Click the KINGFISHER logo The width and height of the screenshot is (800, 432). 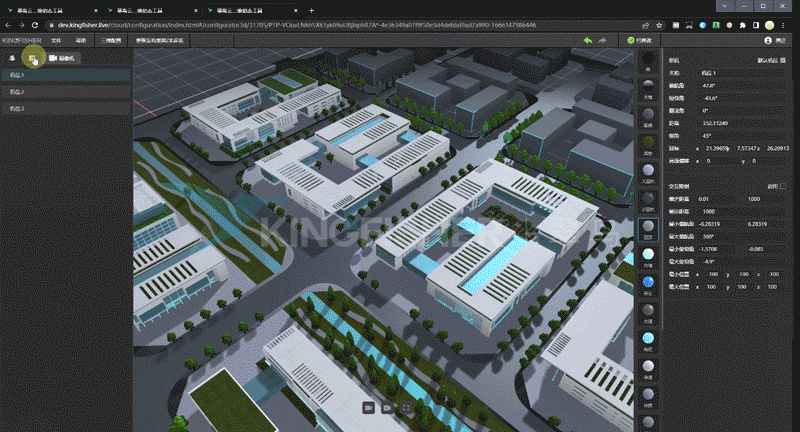click(x=21, y=40)
